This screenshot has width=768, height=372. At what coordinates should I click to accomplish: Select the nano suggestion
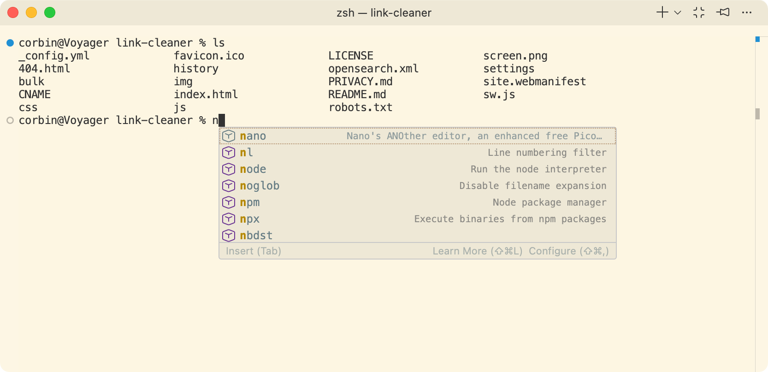[417, 136]
